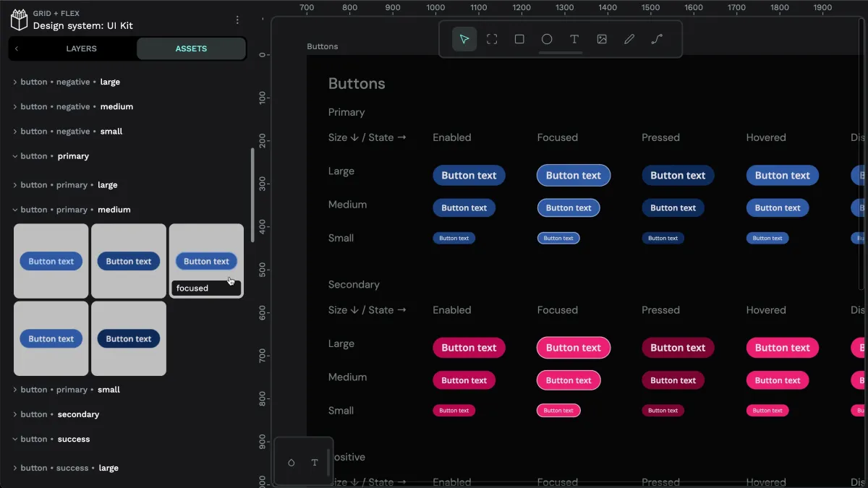This screenshot has height=488, width=868.
Task: Switch to the Layers tab
Action: coord(81,48)
